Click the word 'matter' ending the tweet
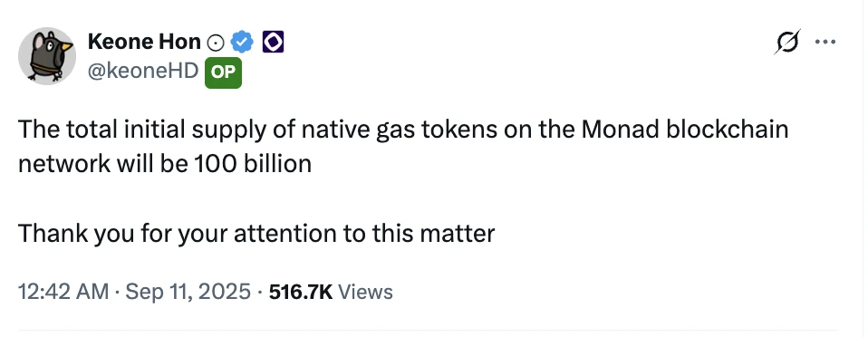Viewport: 868px width, 337px height. pyautogui.click(x=458, y=234)
